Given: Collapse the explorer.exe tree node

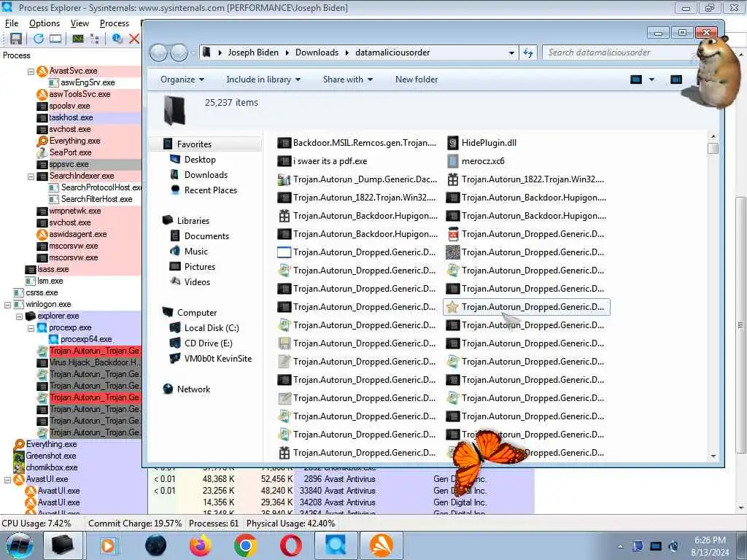Looking at the screenshot, I should [20, 316].
